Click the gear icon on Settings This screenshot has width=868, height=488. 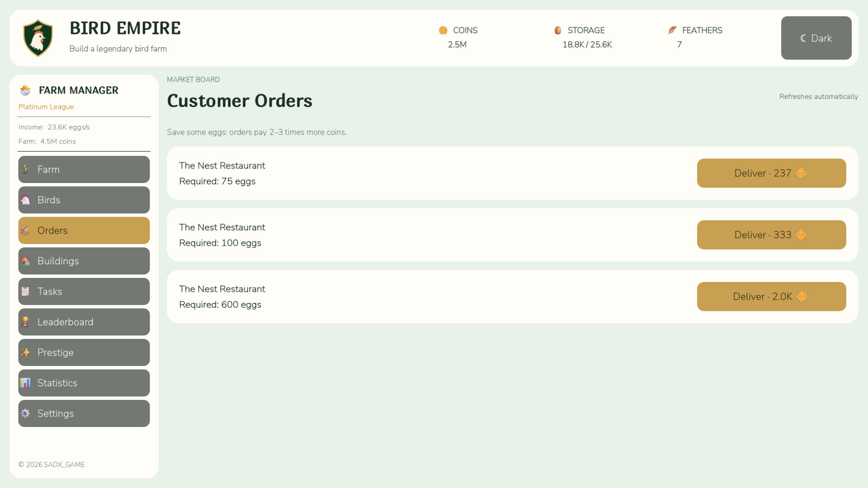tap(25, 413)
